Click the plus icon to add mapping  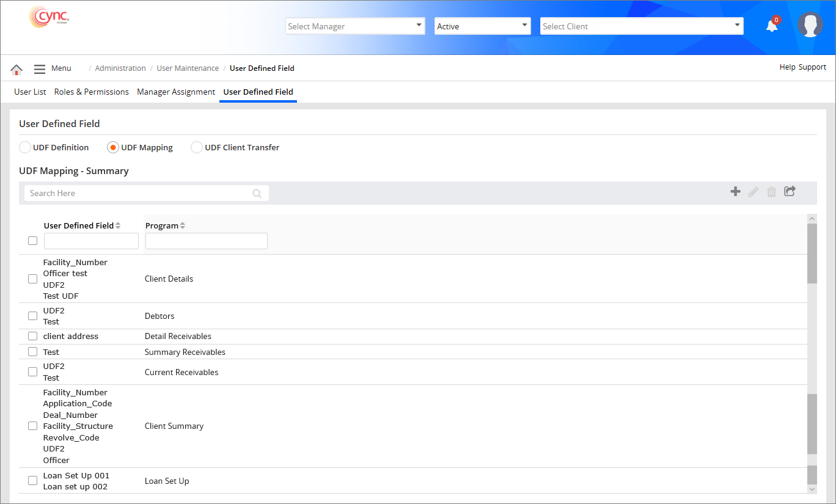point(735,192)
